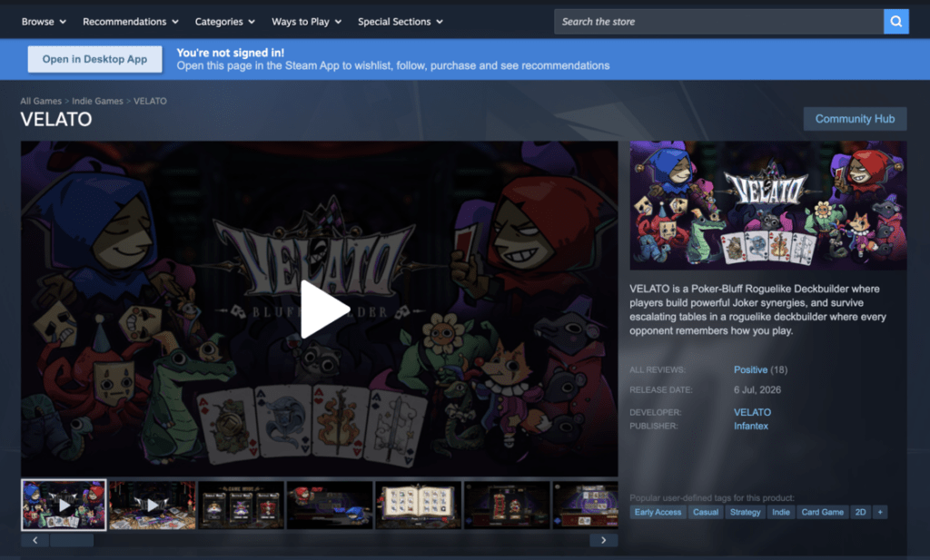This screenshot has height=560, width=930.
Task: Click the search magnifier icon button
Action: coord(895,22)
